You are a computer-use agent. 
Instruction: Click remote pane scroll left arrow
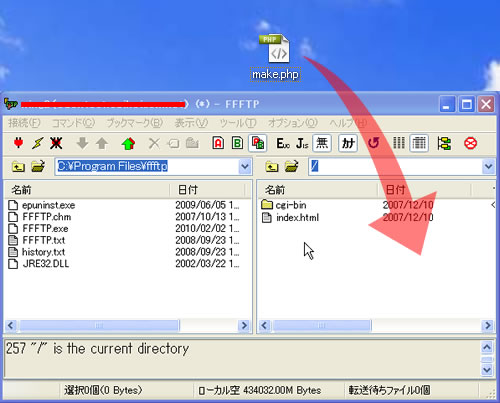point(265,325)
